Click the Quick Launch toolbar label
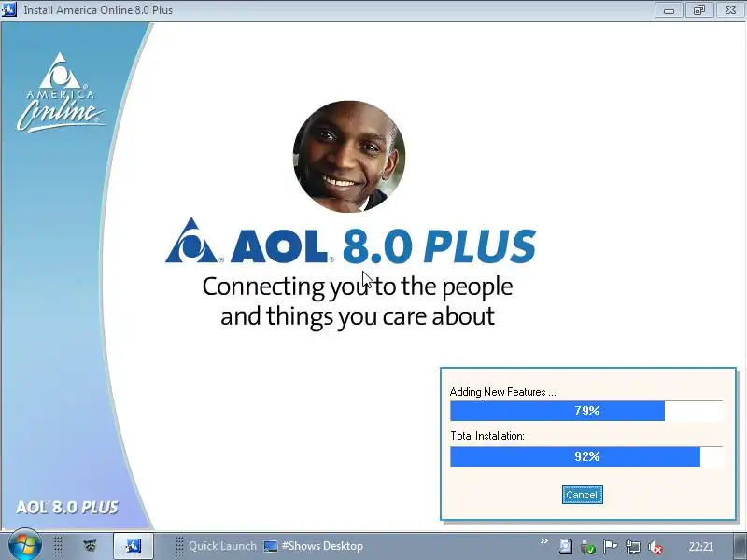The image size is (747, 560). (222, 546)
